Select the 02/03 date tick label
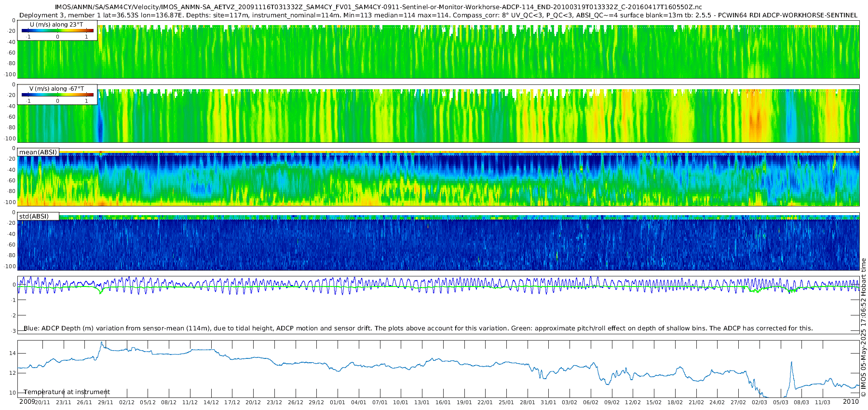Screen dimensions: 868x410 [x=759, y=402]
